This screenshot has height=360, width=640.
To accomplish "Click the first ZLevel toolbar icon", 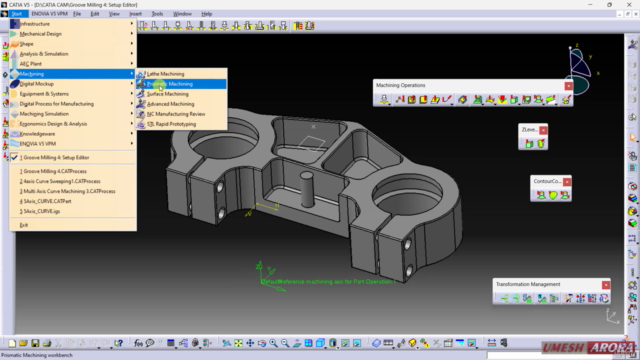I will click(x=529, y=144).
